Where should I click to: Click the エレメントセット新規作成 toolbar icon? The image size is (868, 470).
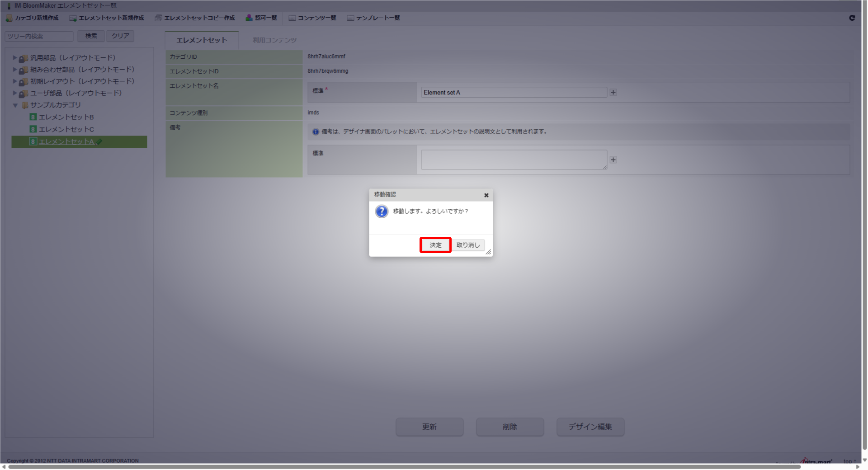73,18
